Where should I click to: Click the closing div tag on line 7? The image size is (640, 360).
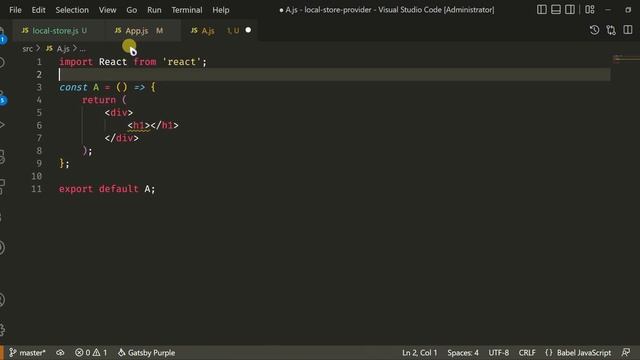coord(122,138)
